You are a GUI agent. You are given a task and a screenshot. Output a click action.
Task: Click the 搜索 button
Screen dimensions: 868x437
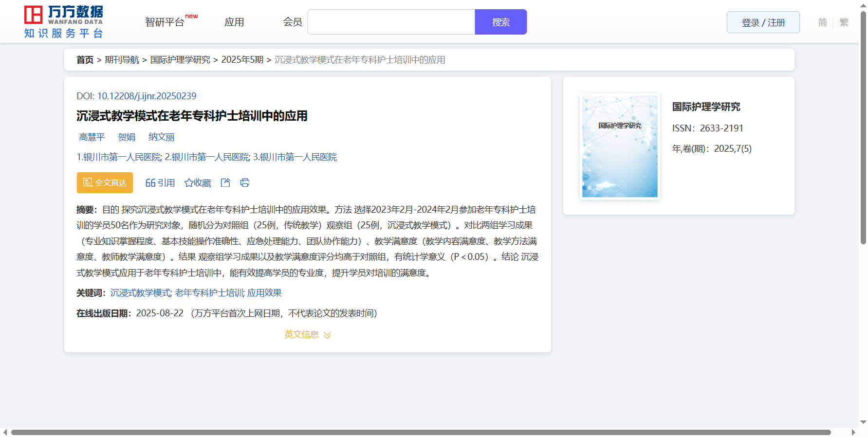pyautogui.click(x=500, y=22)
